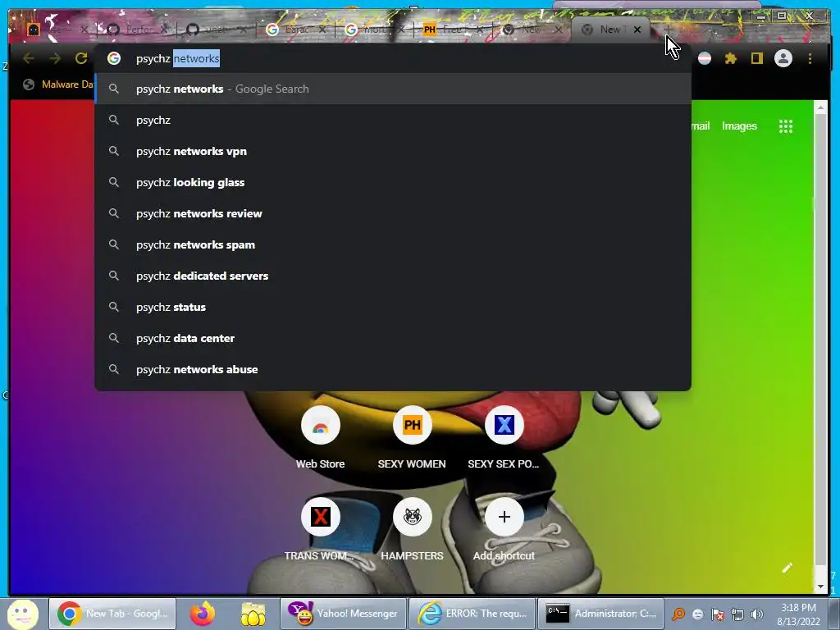840x630 pixels.
Task: Go forward using the forward arrow
Action: (x=55, y=58)
